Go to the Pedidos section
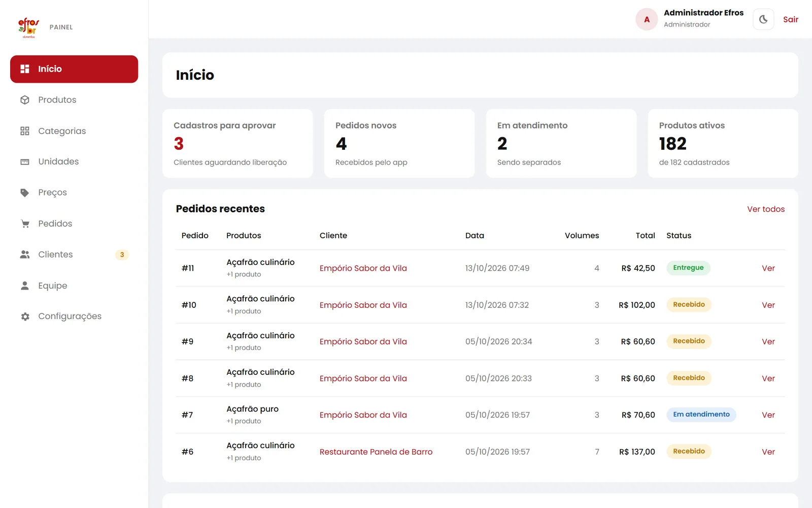This screenshot has width=812, height=508. coord(74,224)
